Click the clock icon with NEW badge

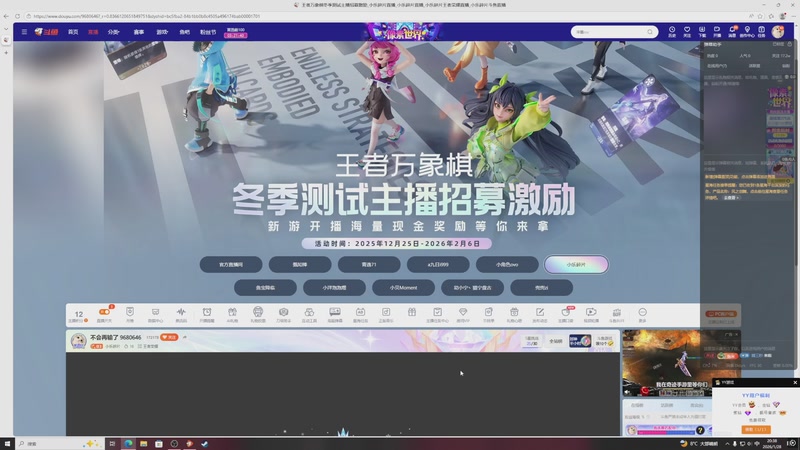[565, 314]
